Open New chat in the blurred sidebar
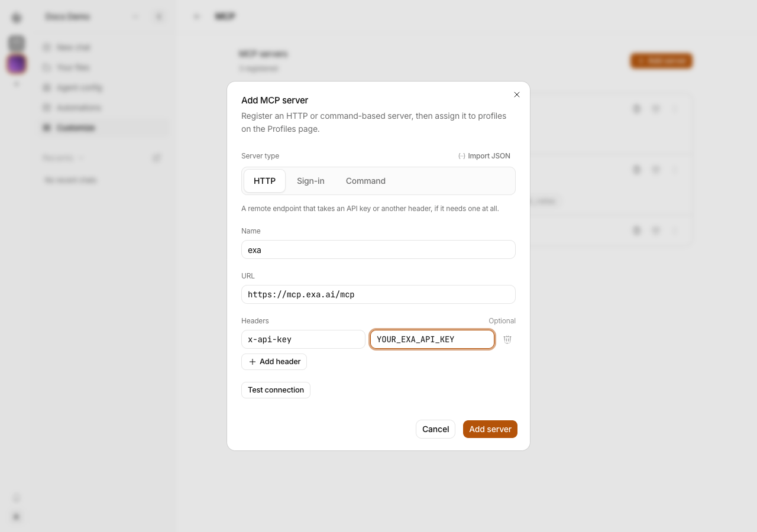This screenshot has width=757, height=532. 104,47
